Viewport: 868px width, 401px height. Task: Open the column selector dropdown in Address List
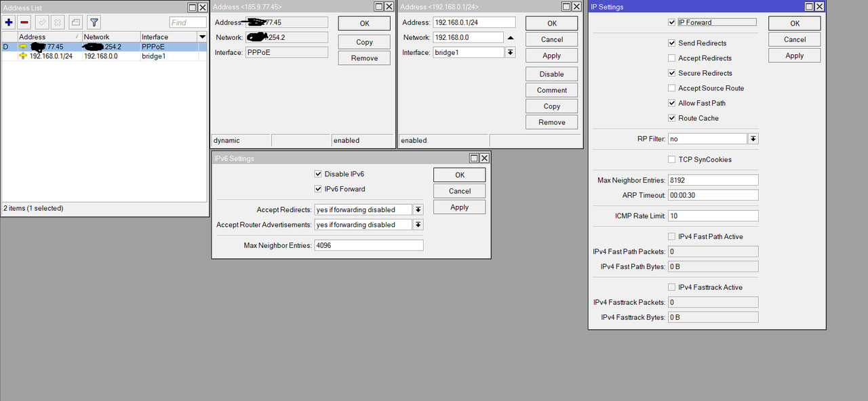tap(202, 37)
